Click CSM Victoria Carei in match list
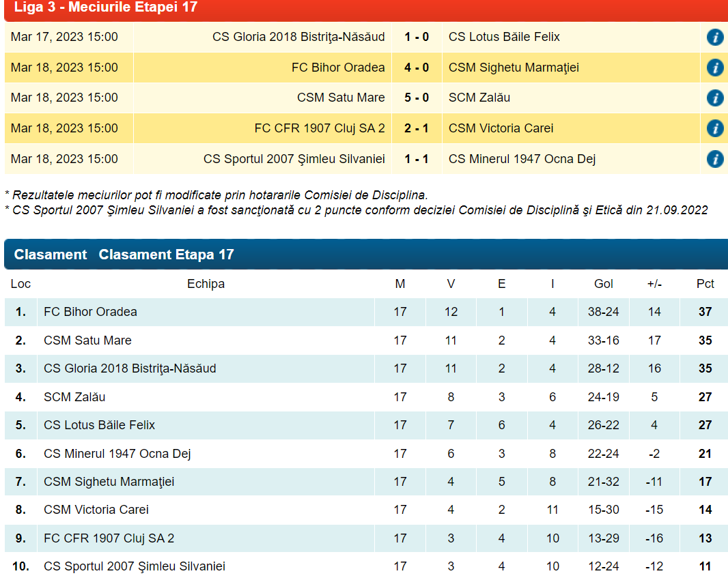Screen dimensions: 728x580 click(x=501, y=128)
